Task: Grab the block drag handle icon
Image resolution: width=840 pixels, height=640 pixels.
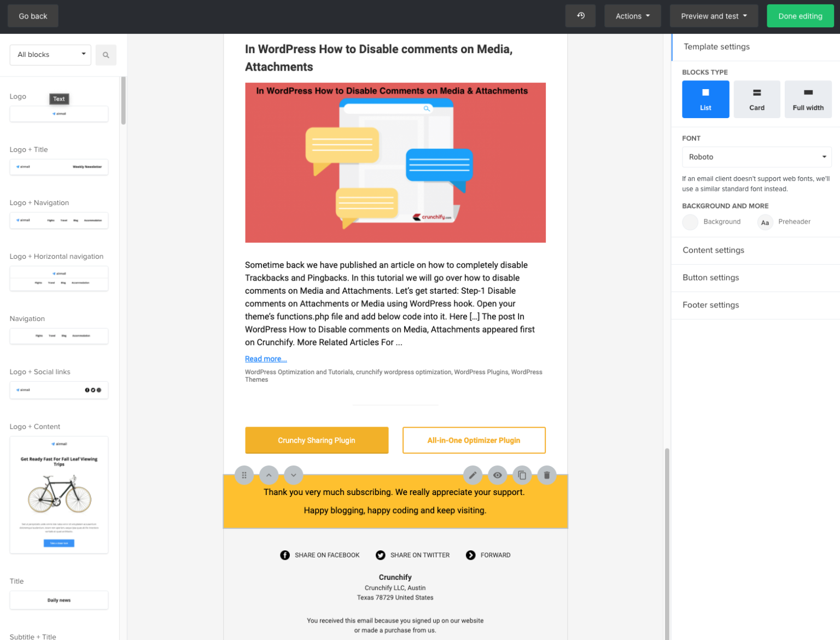Action: click(244, 475)
